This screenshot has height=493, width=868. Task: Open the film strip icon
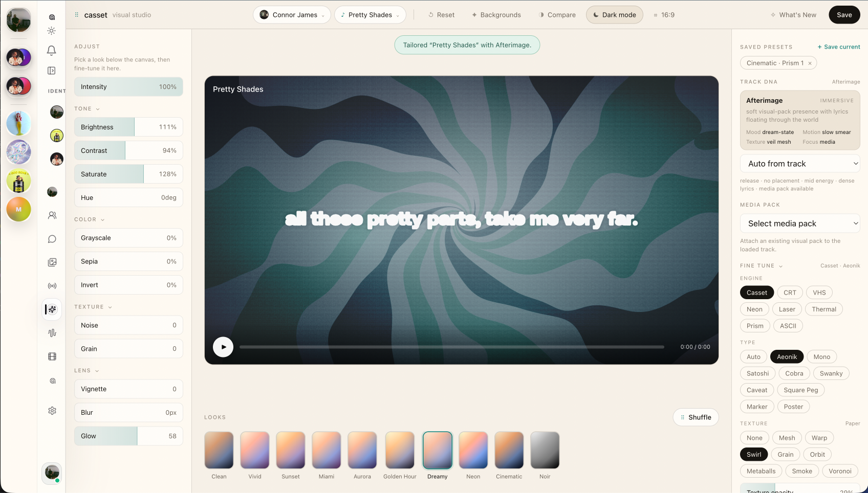52,356
